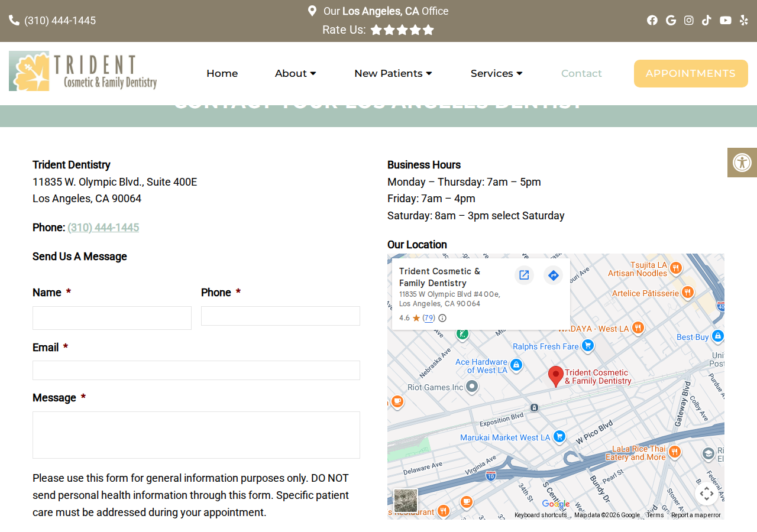Open the Instagram social icon

(x=689, y=20)
